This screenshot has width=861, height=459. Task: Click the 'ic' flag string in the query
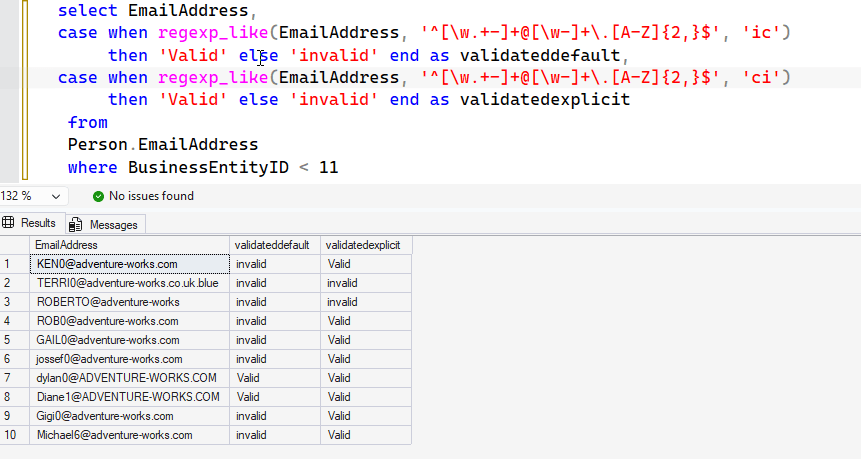coord(761,33)
